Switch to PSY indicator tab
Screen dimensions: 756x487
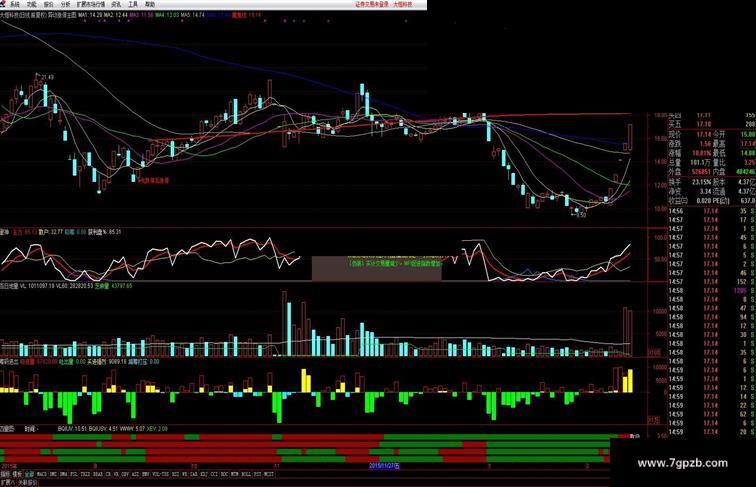pyautogui.click(x=257, y=474)
